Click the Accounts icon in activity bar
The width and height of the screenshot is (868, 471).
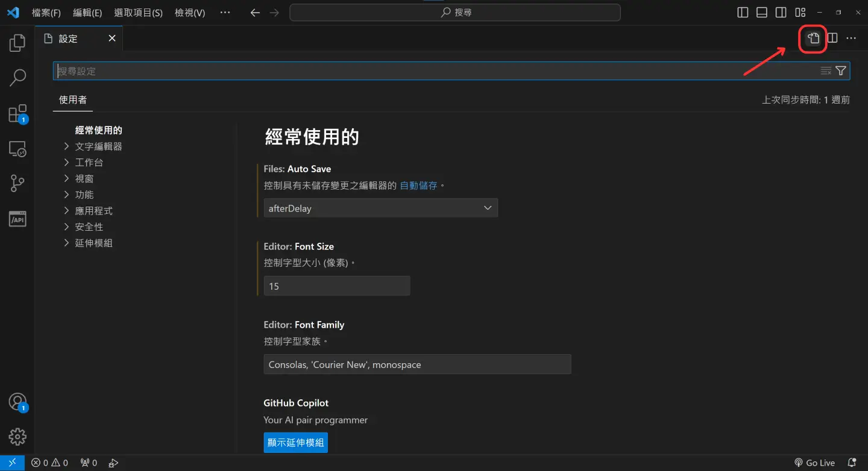17,401
